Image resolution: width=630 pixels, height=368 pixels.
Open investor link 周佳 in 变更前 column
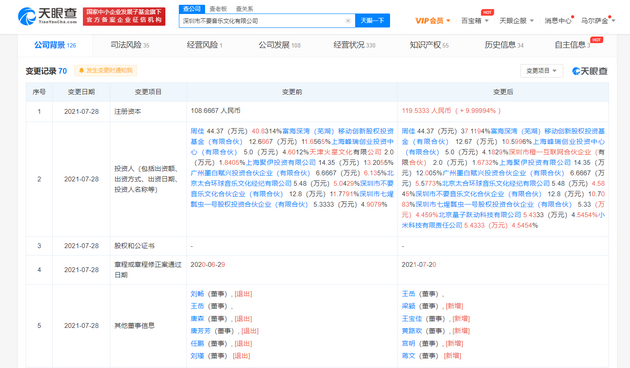point(197,131)
